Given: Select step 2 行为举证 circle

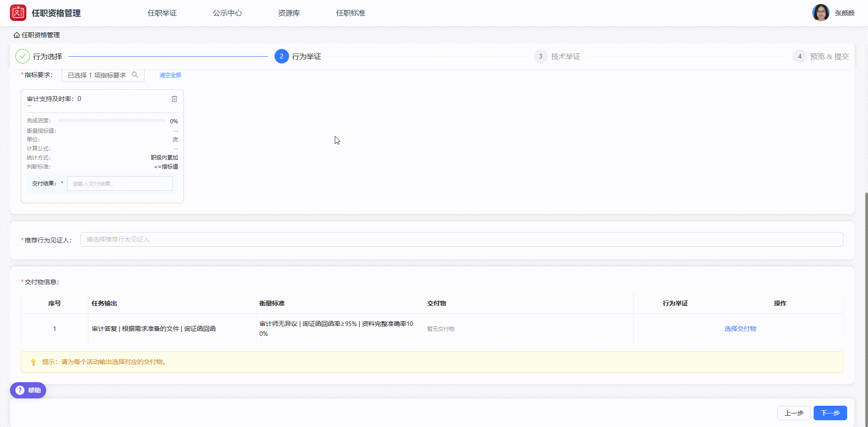Looking at the screenshot, I should pyautogui.click(x=281, y=56).
